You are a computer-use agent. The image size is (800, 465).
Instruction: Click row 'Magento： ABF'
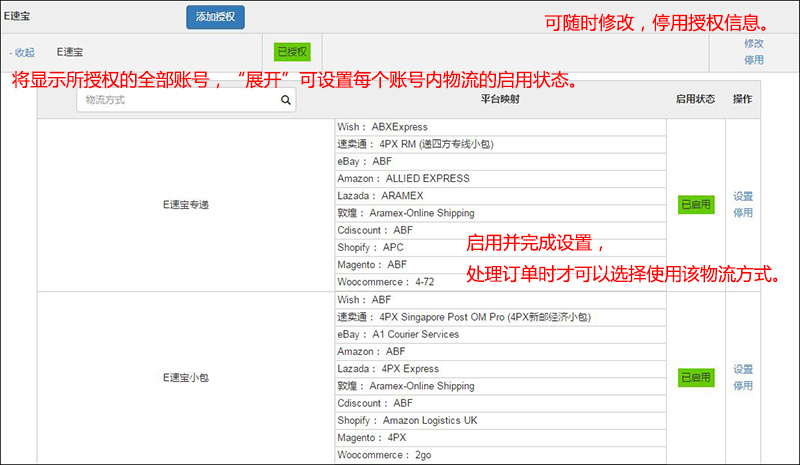coord(501,265)
